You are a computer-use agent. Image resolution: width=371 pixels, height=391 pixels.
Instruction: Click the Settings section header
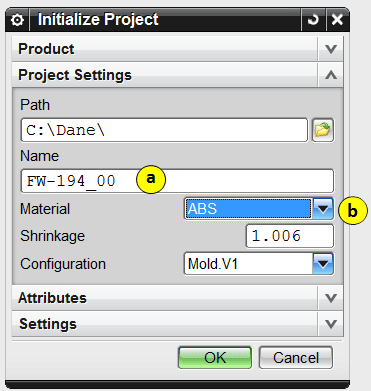(x=165, y=324)
